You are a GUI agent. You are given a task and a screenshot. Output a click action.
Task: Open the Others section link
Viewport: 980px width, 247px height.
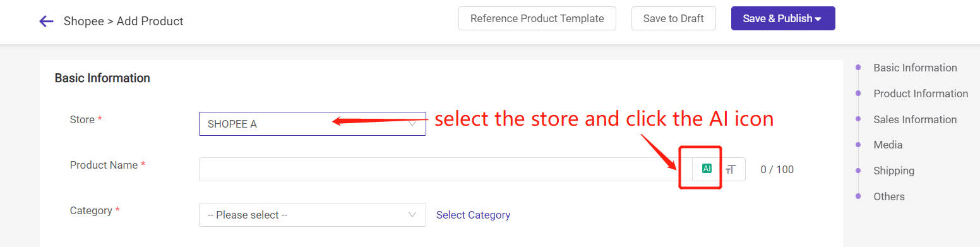click(x=889, y=196)
